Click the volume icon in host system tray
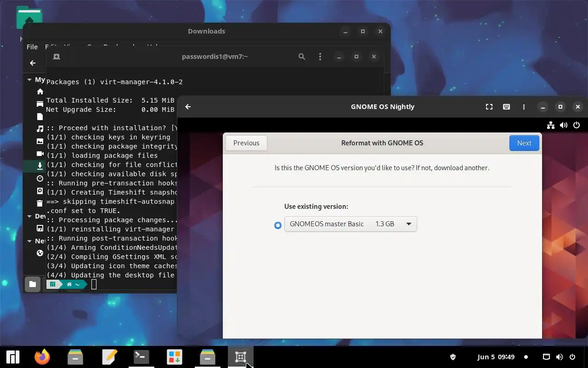Viewport: 588px width, 368px height. 560,357
